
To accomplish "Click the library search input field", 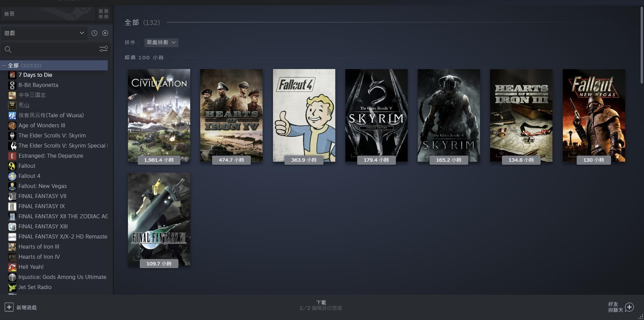I will point(54,50).
